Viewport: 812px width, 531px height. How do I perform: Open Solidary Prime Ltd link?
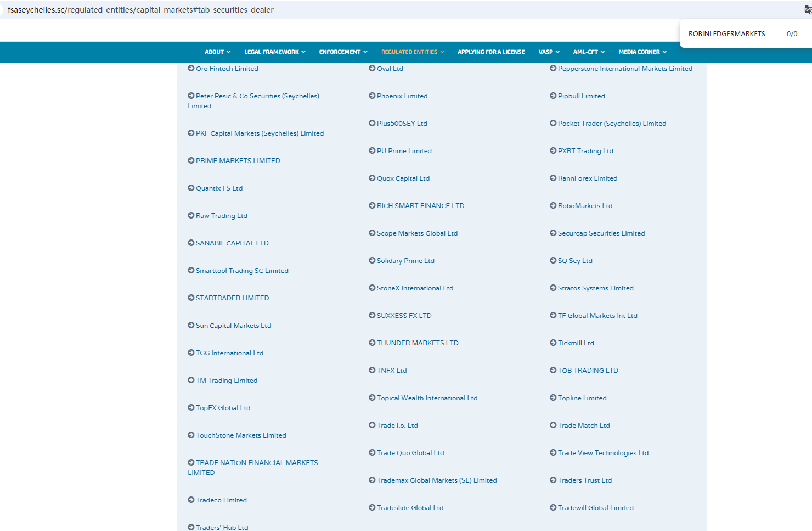405,261
